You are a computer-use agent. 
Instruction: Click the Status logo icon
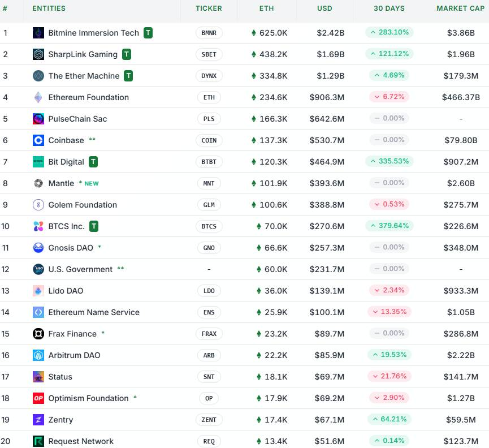[38, 377]
